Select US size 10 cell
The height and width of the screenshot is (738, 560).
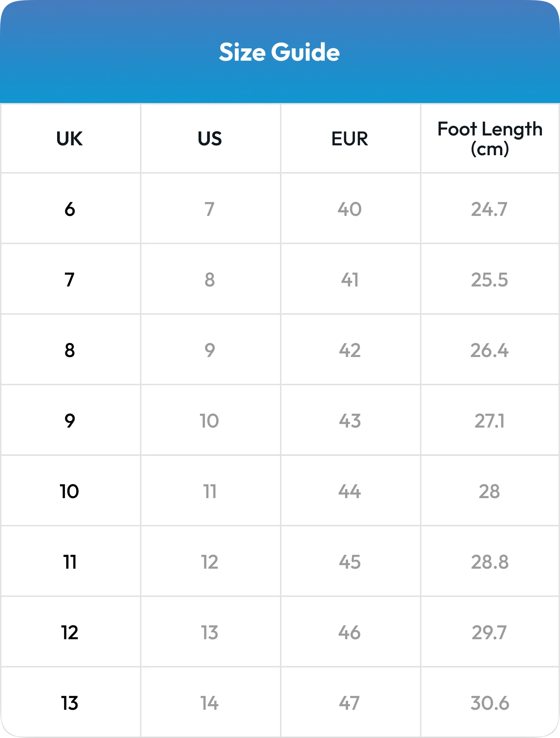point(209,421)
